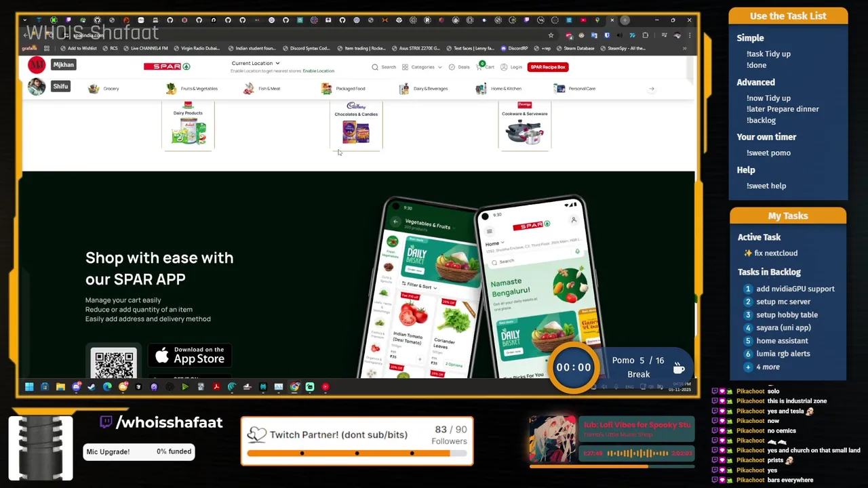Open the Fruits & Vegetables category
Viewport: 868px width, 488px height.
click(192, 88)
